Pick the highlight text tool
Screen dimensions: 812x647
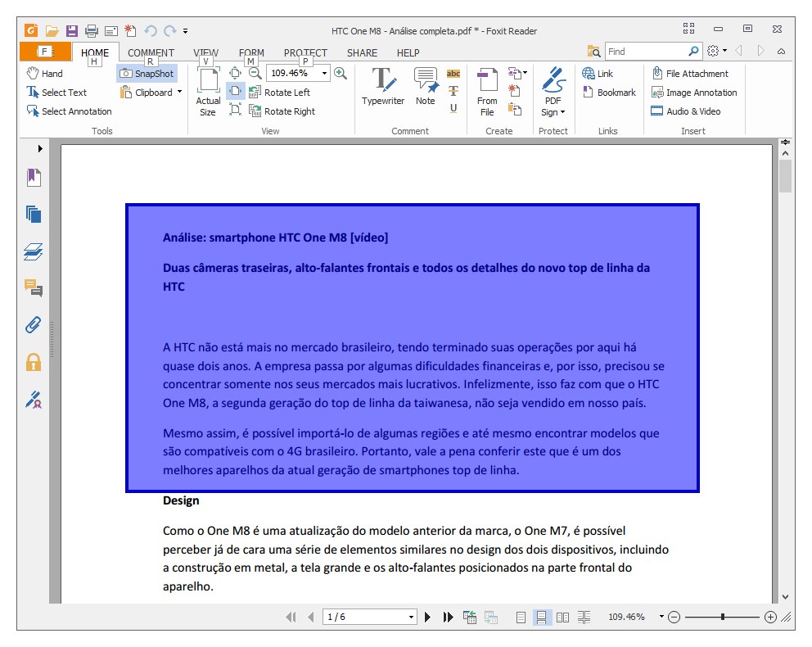(453, 74)
